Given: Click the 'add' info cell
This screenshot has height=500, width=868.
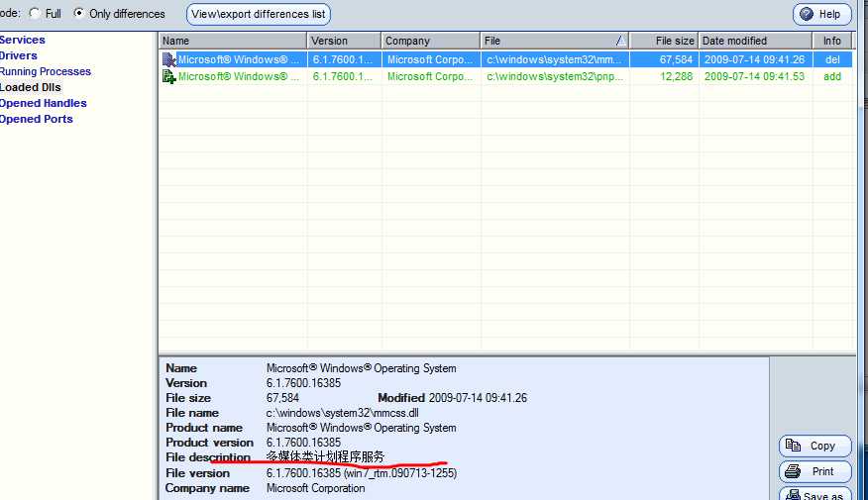Looking at the screenshot, I should 832,77.
